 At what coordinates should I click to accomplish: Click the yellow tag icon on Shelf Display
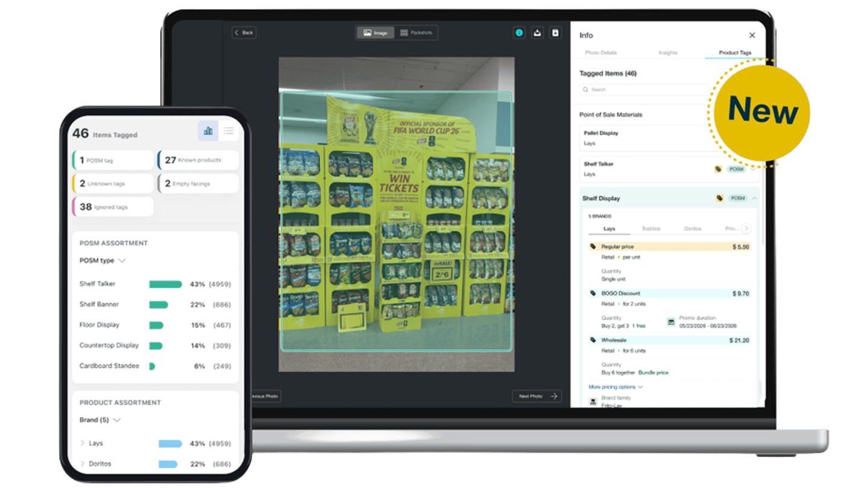(x=720, y=198)
